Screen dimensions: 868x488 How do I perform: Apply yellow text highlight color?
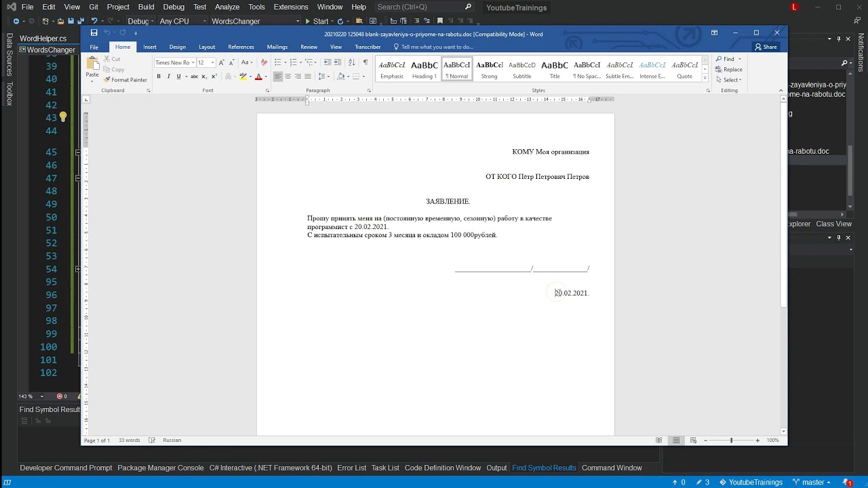tap(243, 77)
